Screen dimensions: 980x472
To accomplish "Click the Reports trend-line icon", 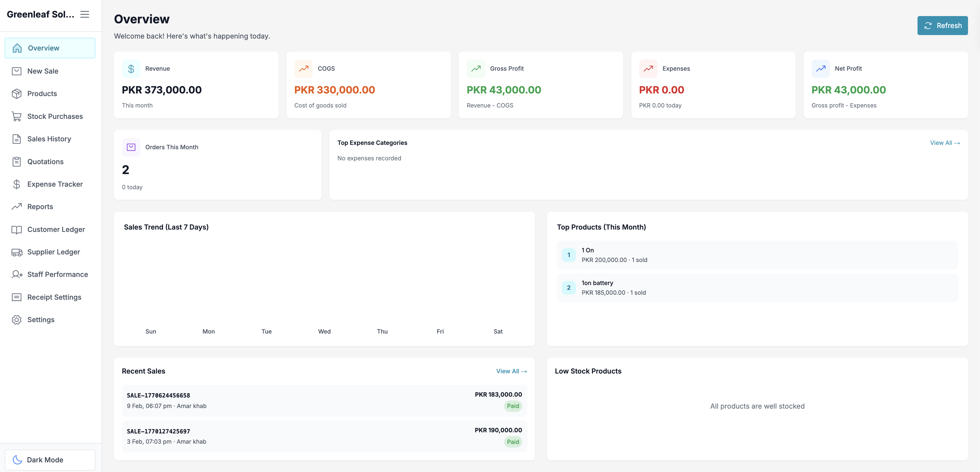I will click(x=17, y=207).
